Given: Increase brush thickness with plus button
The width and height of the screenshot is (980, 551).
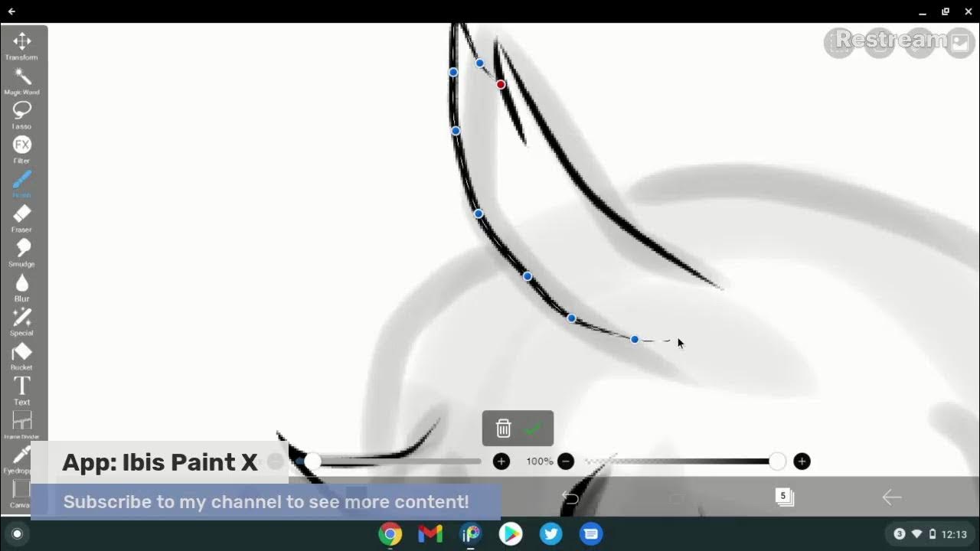Looking at the screenshot, I should click(501, 461).
